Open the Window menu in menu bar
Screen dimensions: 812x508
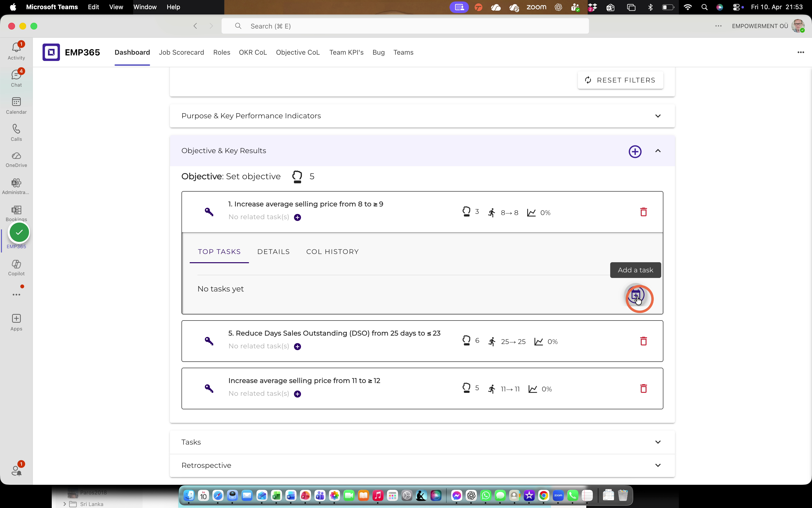tap(145, 7)
